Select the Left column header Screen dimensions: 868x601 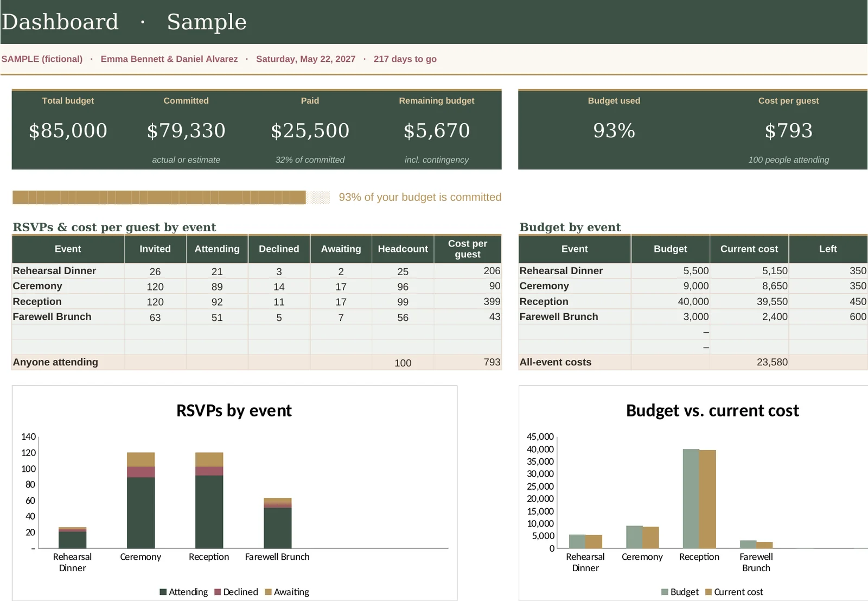pos(828,249)
